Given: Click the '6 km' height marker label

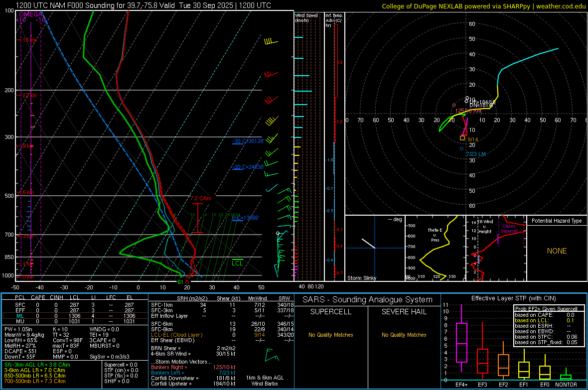Looking at the screenshot, I should 28,192.
